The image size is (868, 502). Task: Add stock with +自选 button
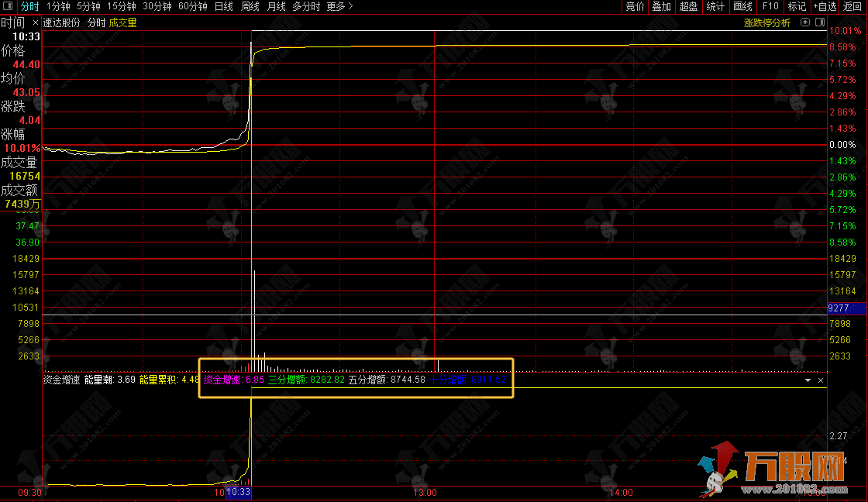(x=825, y=6)
